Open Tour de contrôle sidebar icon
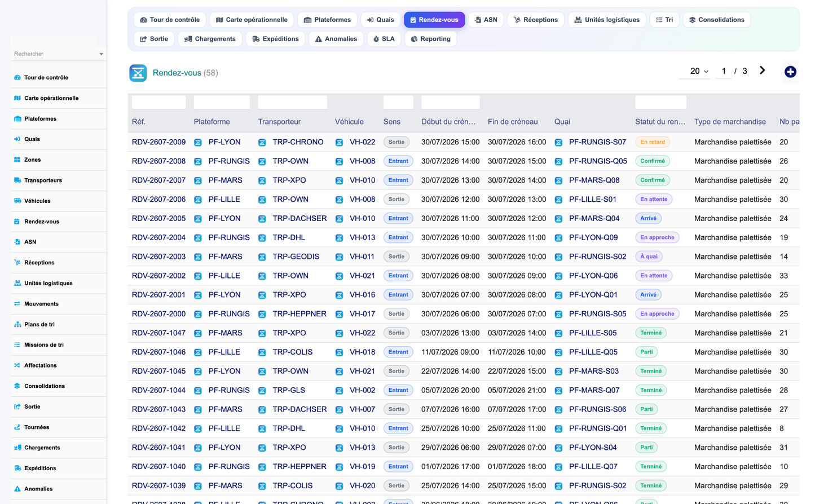 [17, 78]
